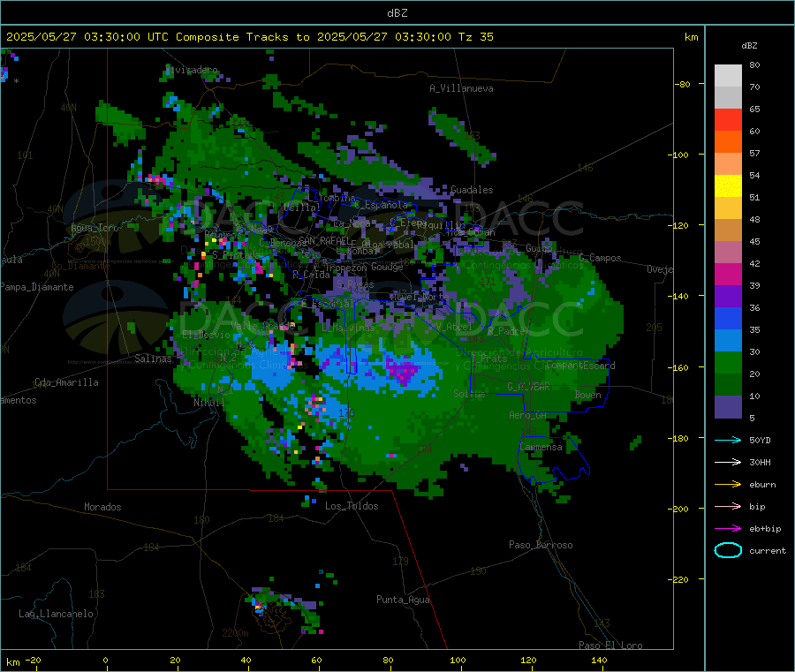Pick the brown swatch between 48 and 45
The width and height of the screenshot is (795, 672).
point(728,230)
